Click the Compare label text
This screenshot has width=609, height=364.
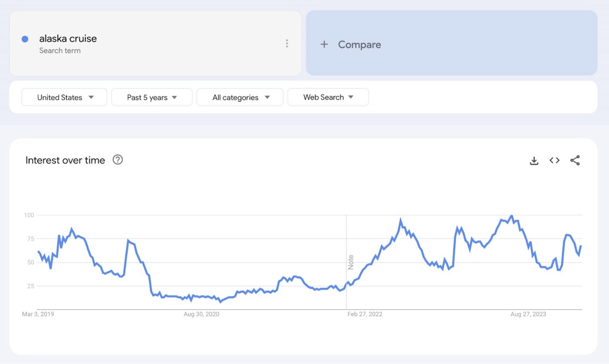click(359, 45)
